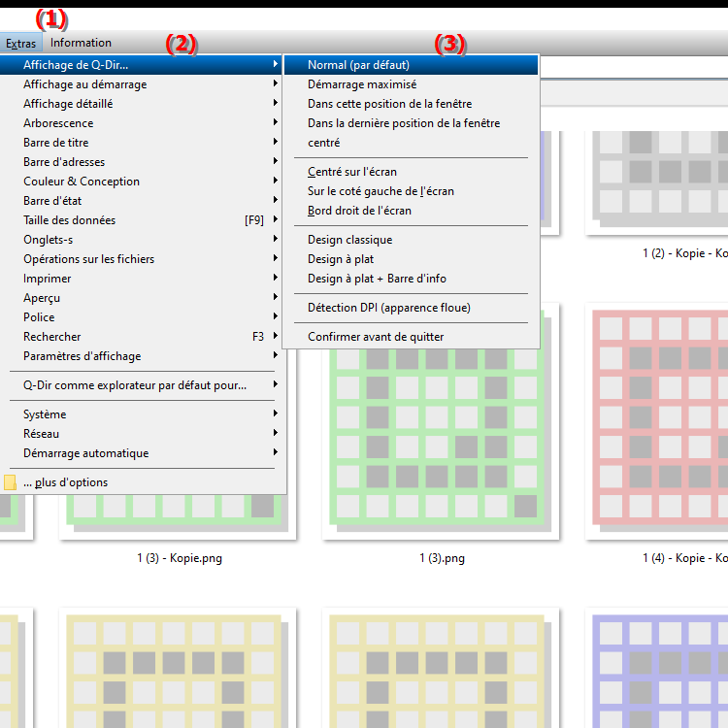Toggle Confirmer avant de quitter

click(412, 337)
